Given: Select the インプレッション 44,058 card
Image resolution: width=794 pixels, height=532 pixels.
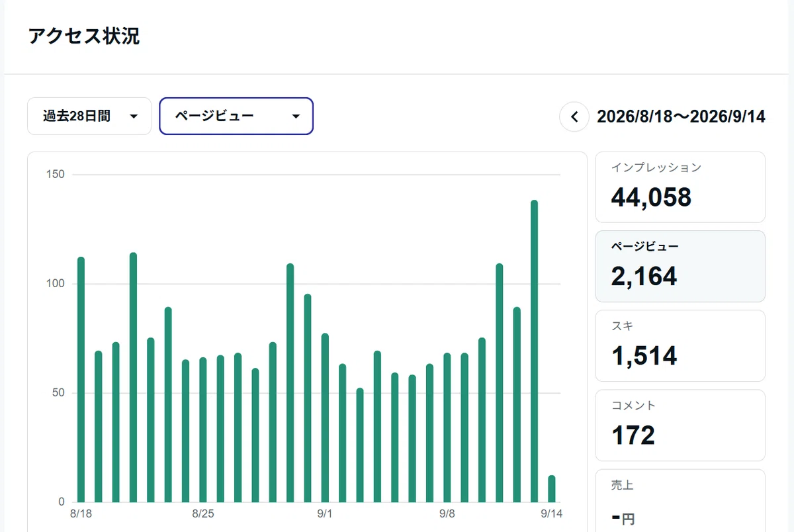Looking at the screenshot, I should pos(680,187).
